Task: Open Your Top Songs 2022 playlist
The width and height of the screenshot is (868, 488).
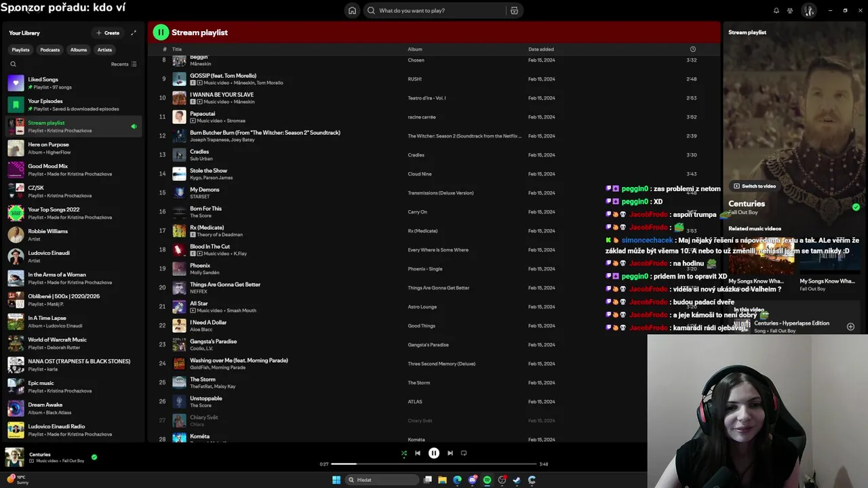Action: (x=75, y=213)
